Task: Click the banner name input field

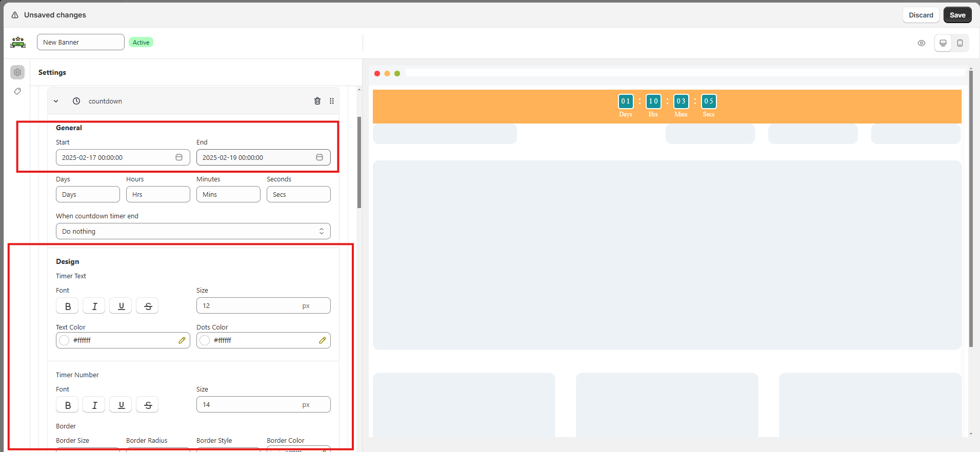Action: click(x=81, y=42)
